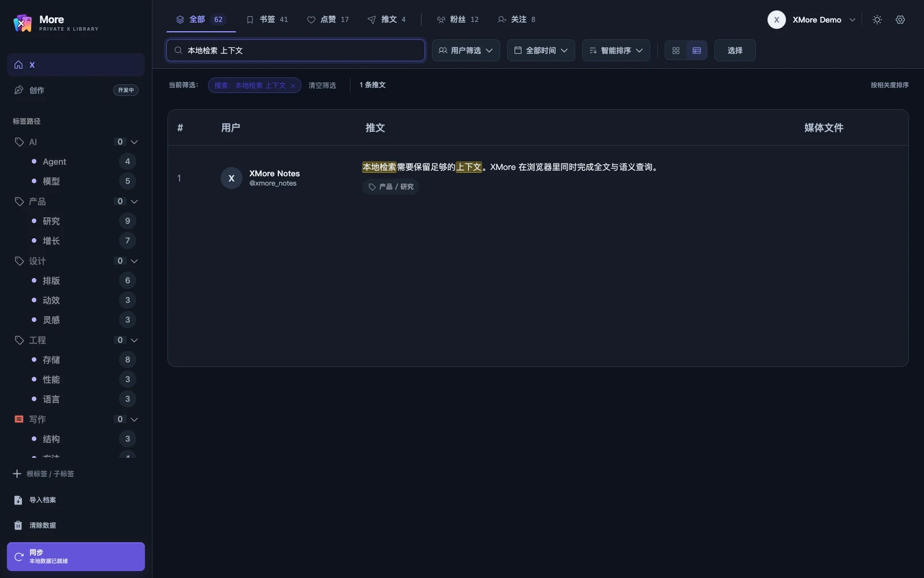This screenshot has width=924, height=578.
Task: Click the search magnifier icon
Action: point(178,50)
